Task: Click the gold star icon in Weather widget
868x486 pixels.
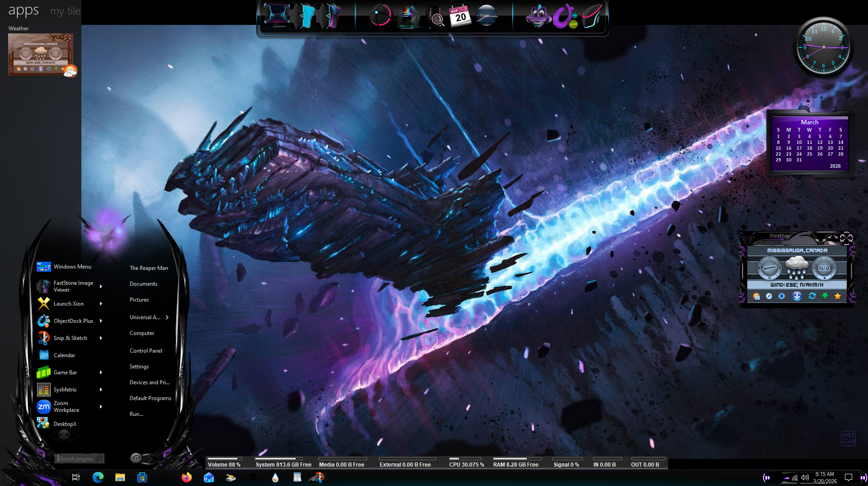Action: [838, 296]
